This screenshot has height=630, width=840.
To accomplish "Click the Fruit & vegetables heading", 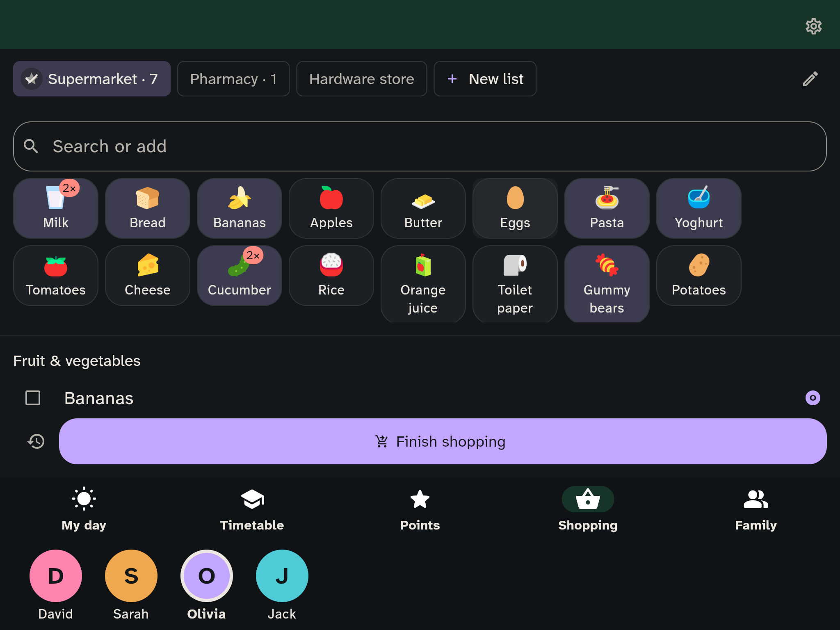I will pyautogui.click(x=77, y=361).
